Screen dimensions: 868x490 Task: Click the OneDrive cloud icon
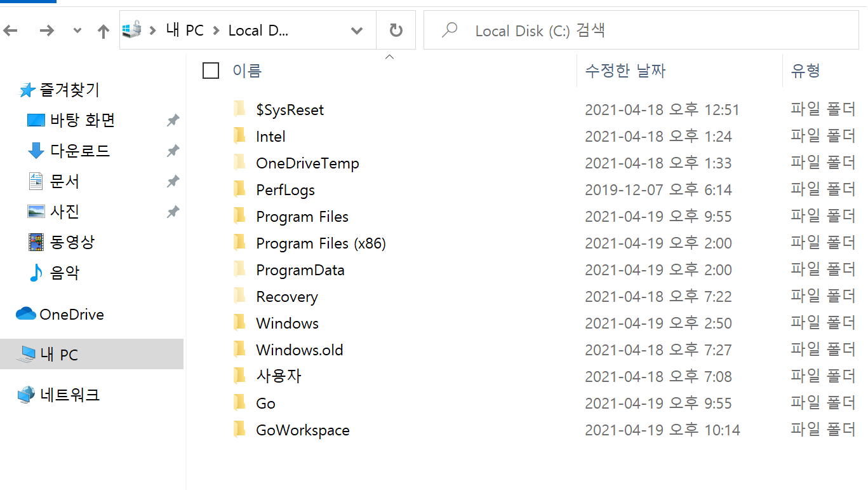click(x=26, y=314)
